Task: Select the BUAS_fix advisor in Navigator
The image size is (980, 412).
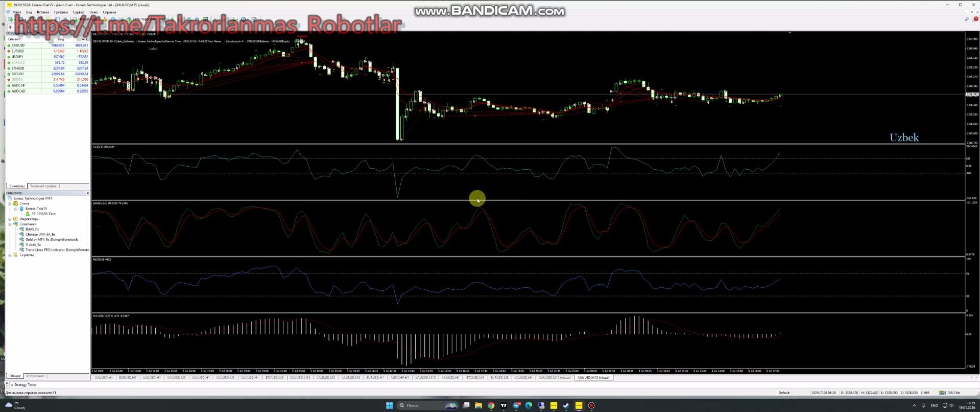Action: [32, 229]
